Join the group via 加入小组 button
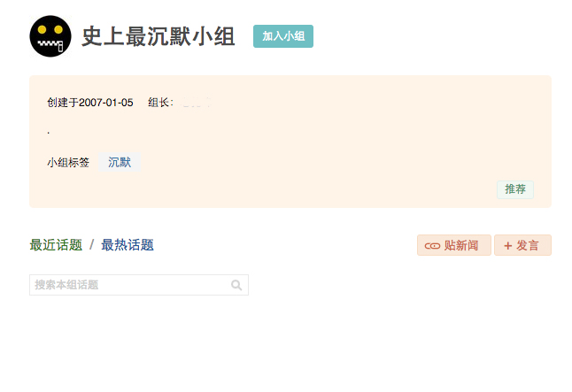 point(283,36)
